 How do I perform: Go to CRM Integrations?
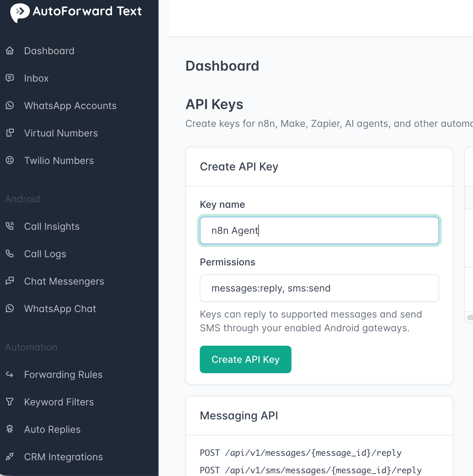64,457
